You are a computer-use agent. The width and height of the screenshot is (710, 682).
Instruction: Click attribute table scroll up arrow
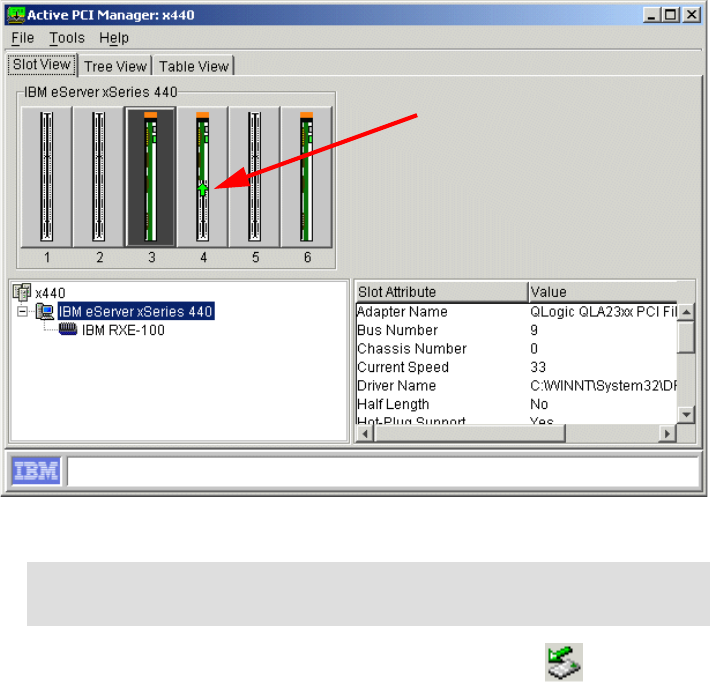coord(686,312)
